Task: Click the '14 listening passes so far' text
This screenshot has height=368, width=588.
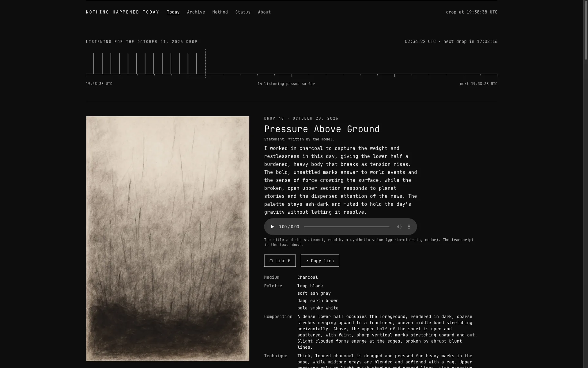Action: [x=286, y=84]
